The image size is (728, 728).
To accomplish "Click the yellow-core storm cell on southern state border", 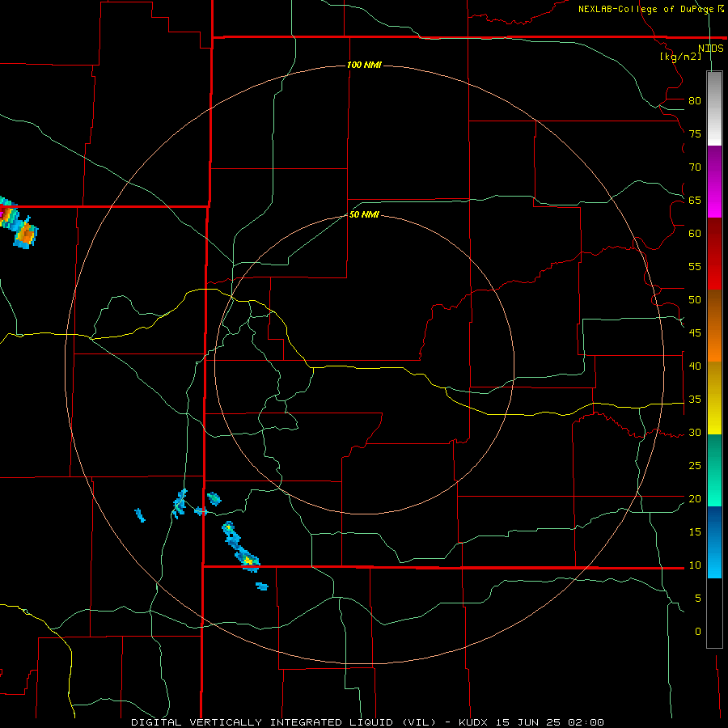I will (248, 559).
